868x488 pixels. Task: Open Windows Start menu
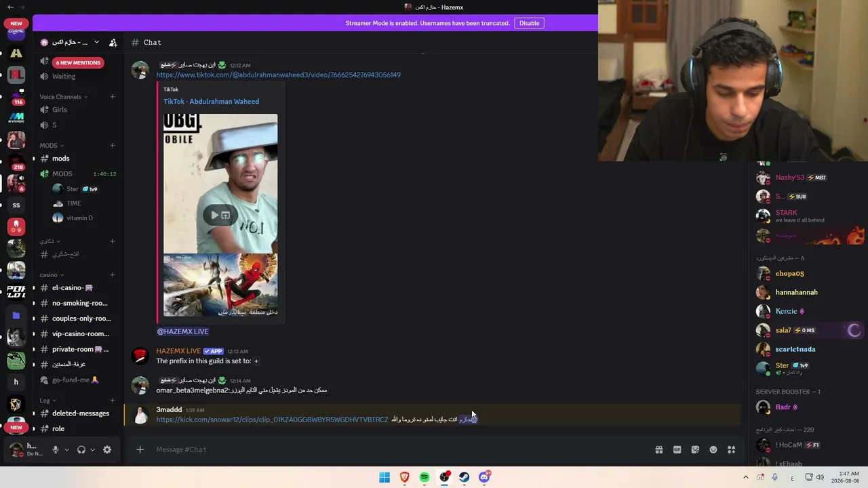pos(384,477)
